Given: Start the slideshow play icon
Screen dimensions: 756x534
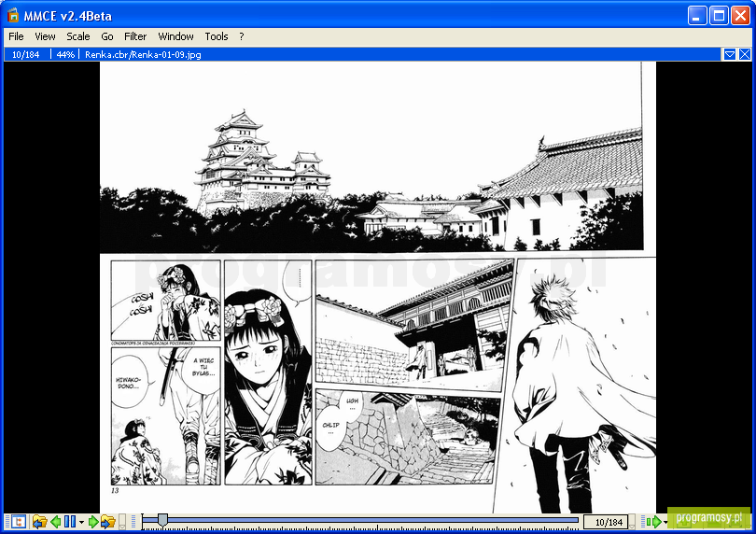Looking at the screenshot, I should pyautogui.click(x=655, y=522).
